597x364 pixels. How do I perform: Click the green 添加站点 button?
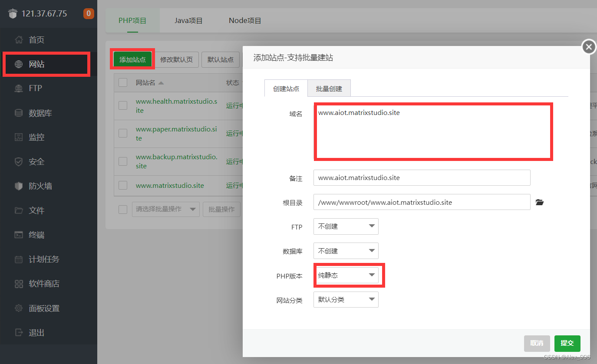pos(132,59)
